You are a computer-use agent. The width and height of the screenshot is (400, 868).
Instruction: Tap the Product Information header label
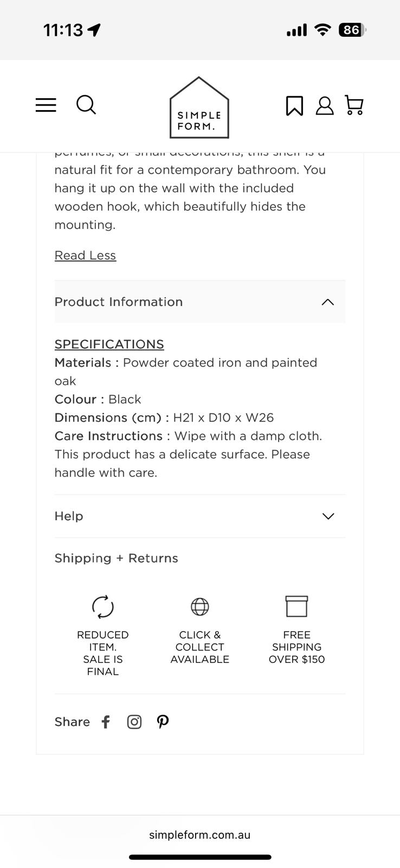tap(119, 302)
